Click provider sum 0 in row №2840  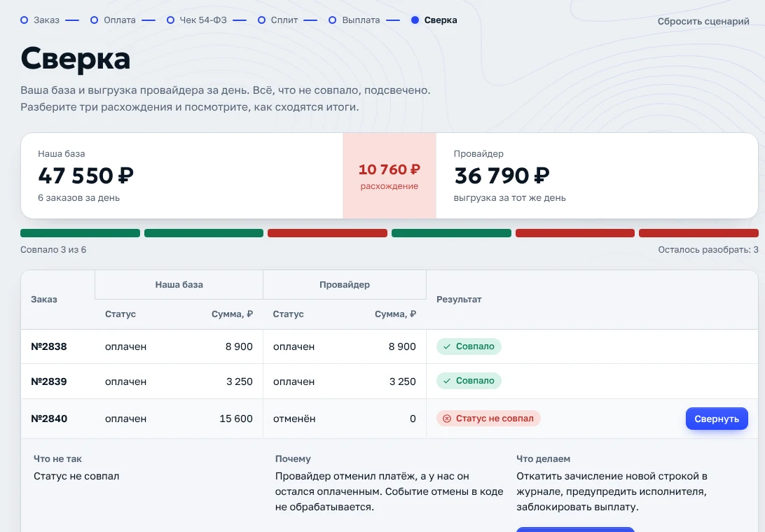click(x=413, y=419)
